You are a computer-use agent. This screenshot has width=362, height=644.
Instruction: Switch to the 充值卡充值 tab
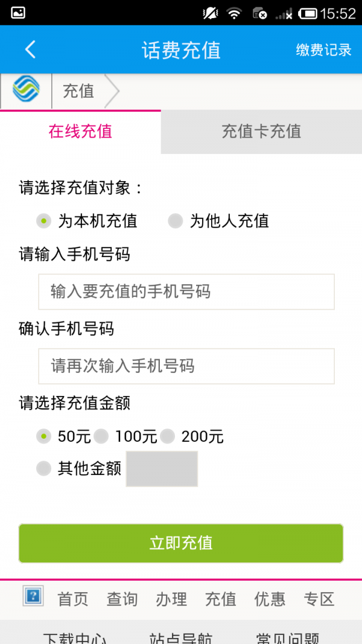(x=261, y=131)
